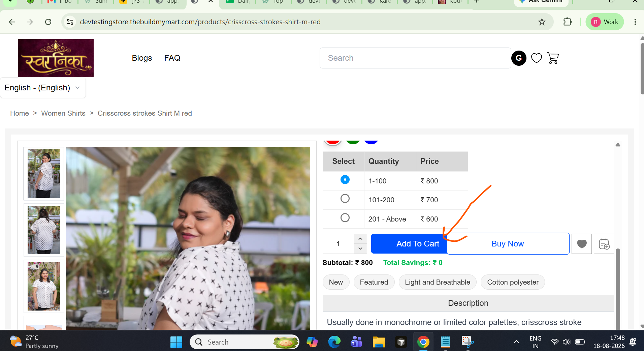Open File Explorer from the taskbar
Screen dimensions: 644x351
pyautogui.click(x=379, y=342)
